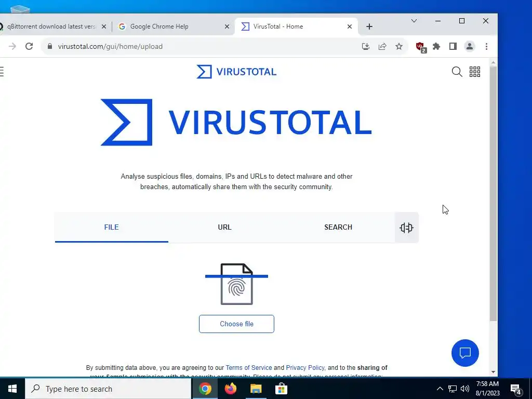Open the VirusTotal apps grid menu

click(475, 72)
